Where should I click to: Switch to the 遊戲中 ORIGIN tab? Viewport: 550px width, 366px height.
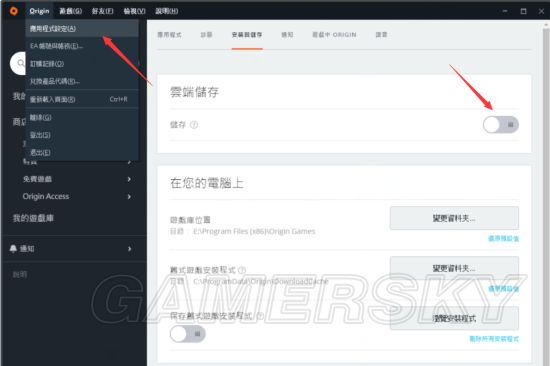334,35
